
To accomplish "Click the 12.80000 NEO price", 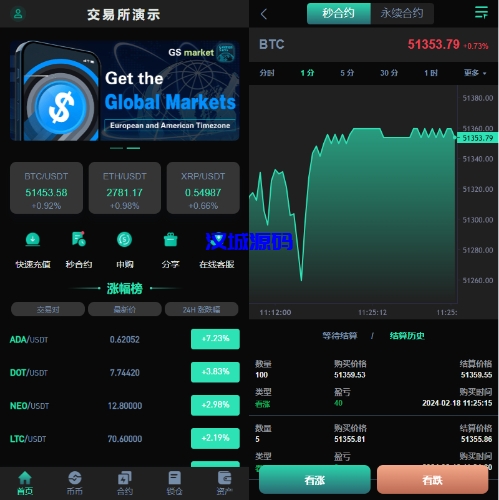I will tap(125, 405).
